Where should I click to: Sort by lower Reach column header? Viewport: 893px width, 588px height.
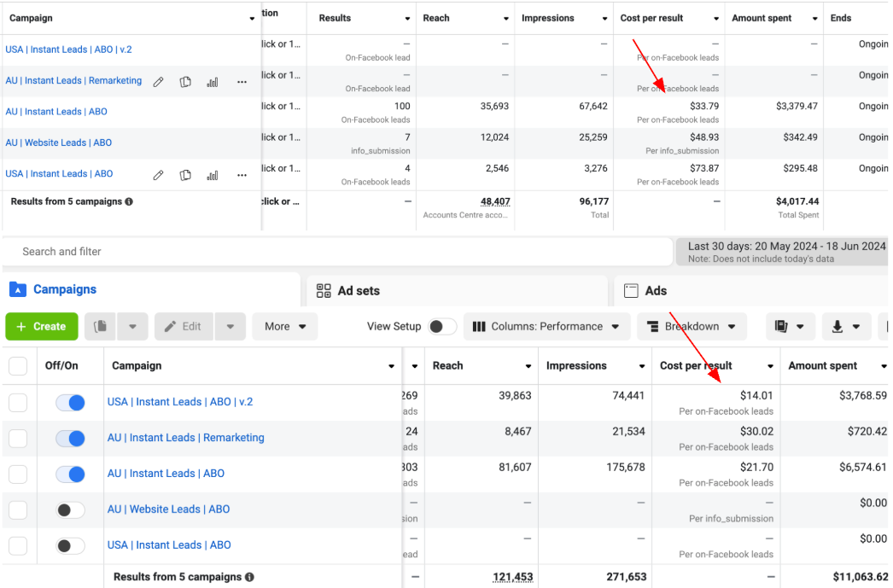(x=447, y=366)
